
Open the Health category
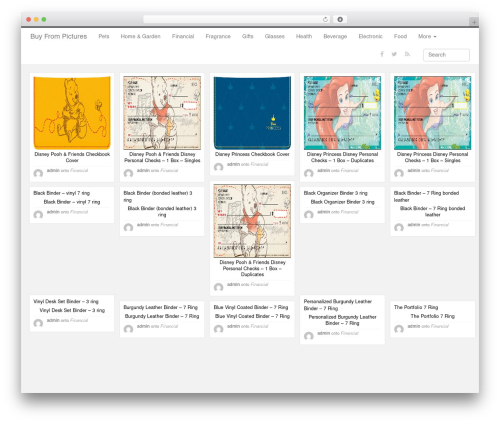tap(304, 36)
